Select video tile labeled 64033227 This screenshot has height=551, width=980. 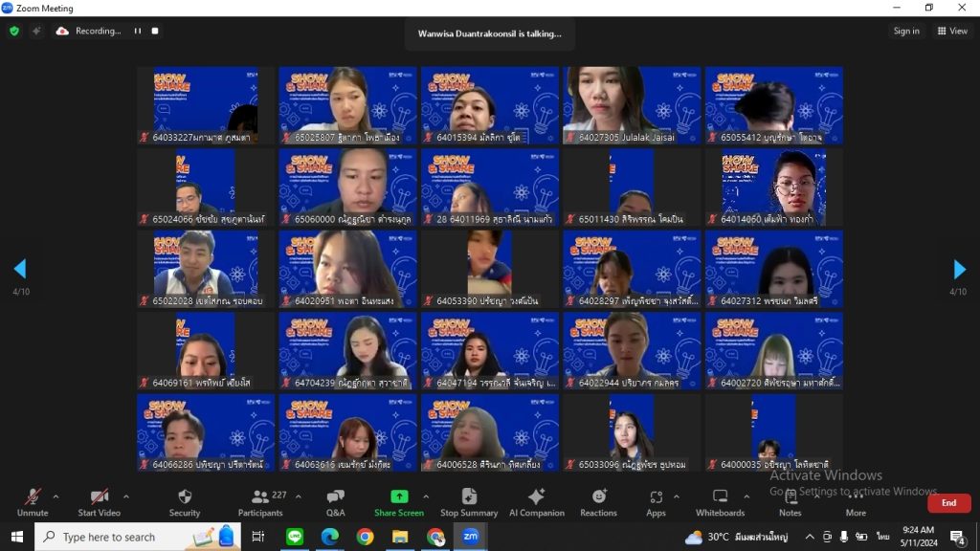coord(206,105)
